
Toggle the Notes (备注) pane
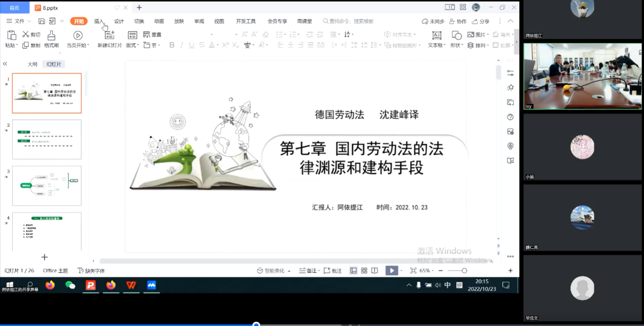(x=308, y=271)
